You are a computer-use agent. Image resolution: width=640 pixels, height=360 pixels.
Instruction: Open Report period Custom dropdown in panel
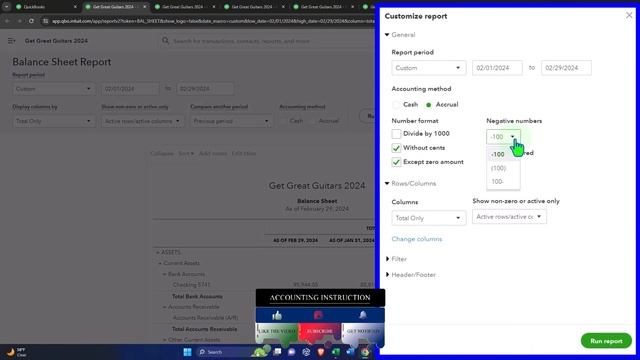click(x=428, y=68)
